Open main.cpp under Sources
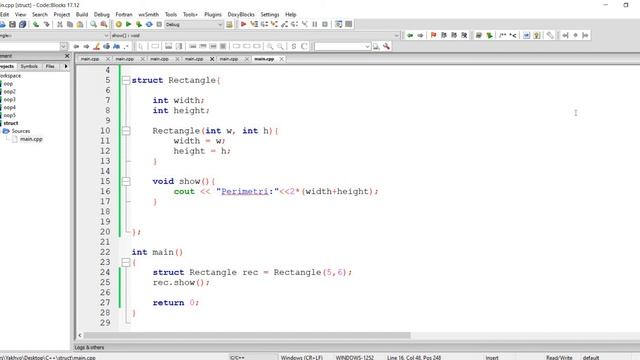The image size is (640, 360). pos(31,139)
